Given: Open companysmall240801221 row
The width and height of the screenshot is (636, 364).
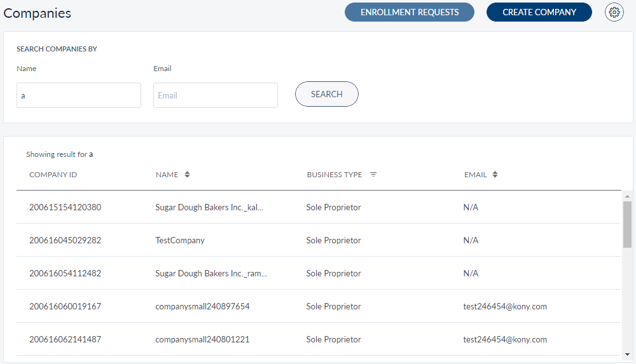Looking at the screenshot, I should click(202, 339).
